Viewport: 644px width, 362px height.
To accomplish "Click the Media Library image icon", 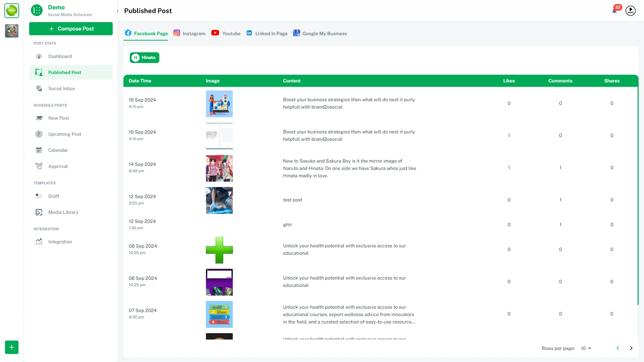I will (39, 212).
